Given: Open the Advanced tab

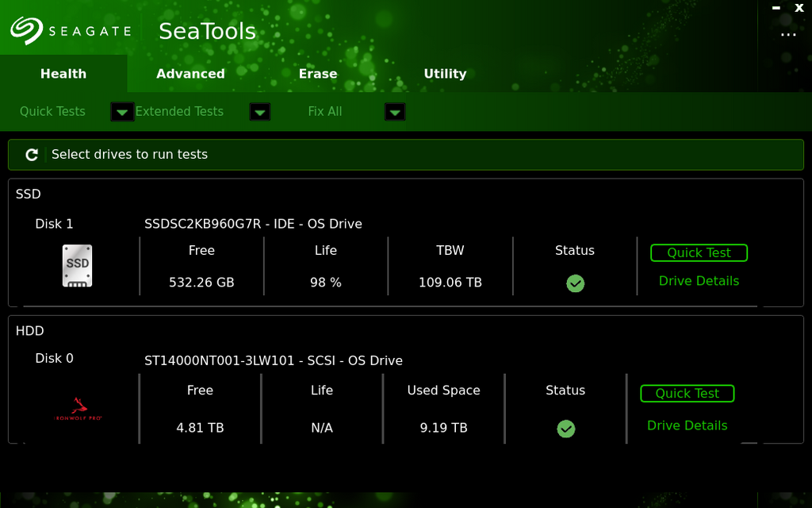Looking at the screenshot, I should 190,74.
